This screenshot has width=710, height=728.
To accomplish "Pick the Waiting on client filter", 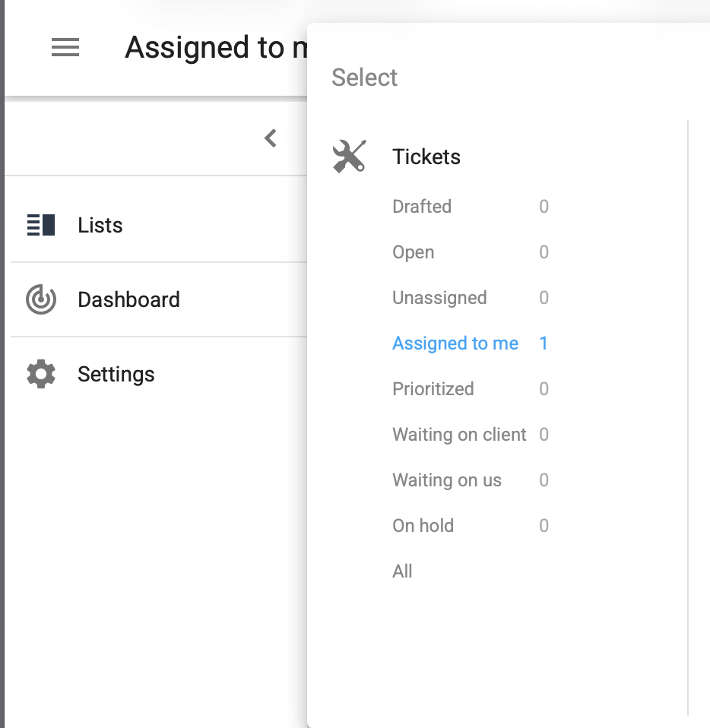I will pyautogui.click(x=459, y=435).
